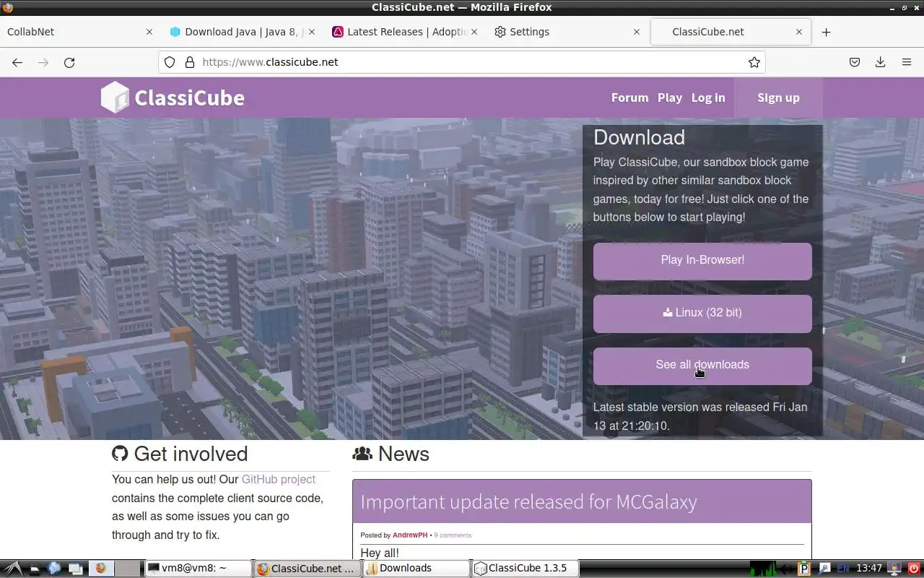This screenshot has width=924, height=578.
Task: Click the show desktop taskbar icon
Action: 75,569
